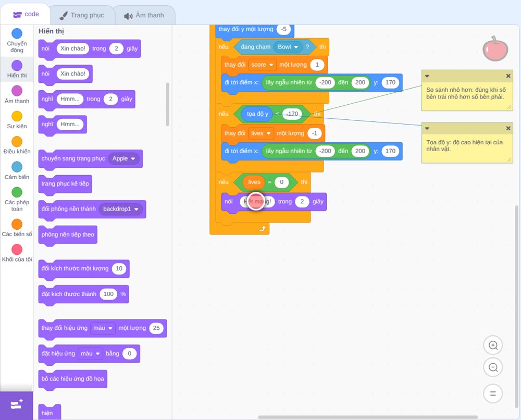The image size is (521, 420).
Task: Switch to the Trang phục tab
Action: [x=82, y=15]
